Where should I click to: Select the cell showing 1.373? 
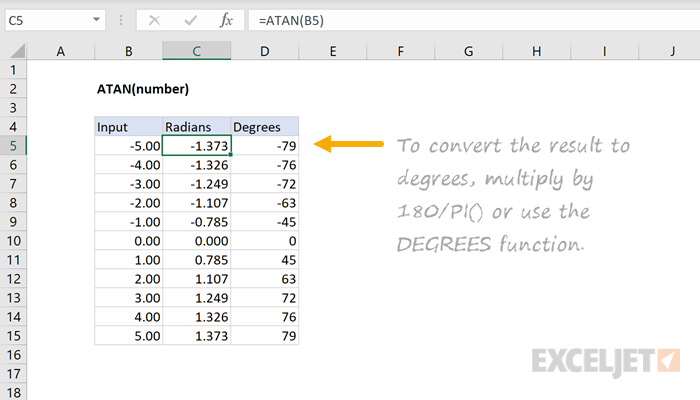(196, 335)
